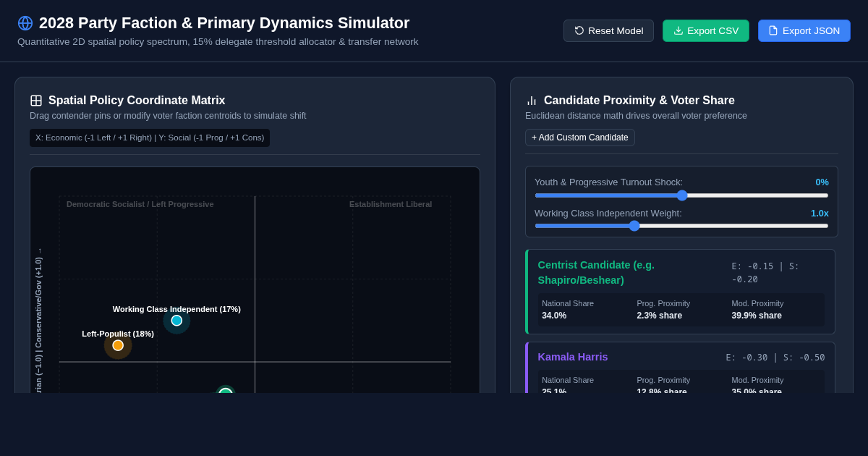Click the Export JSON button
This screenshot has width=868, height=456.
tap(804, 30)
